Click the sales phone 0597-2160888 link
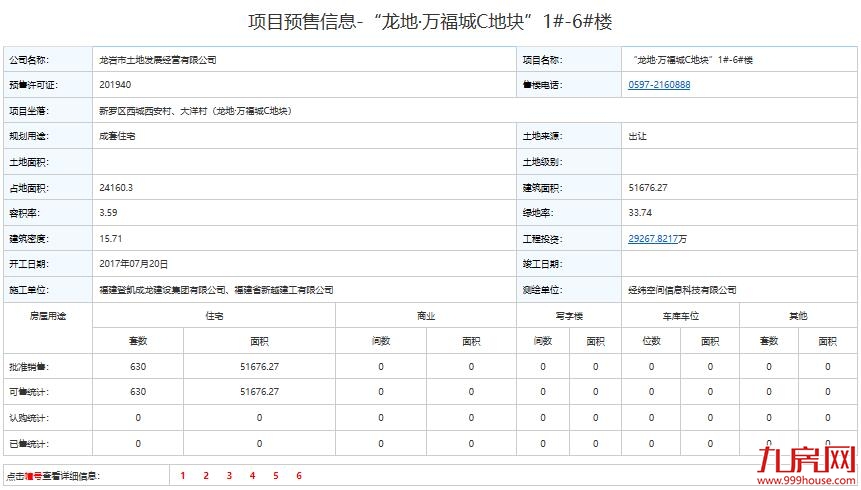Viewport: 861px width, 490px height. click(x=659, y=85)
